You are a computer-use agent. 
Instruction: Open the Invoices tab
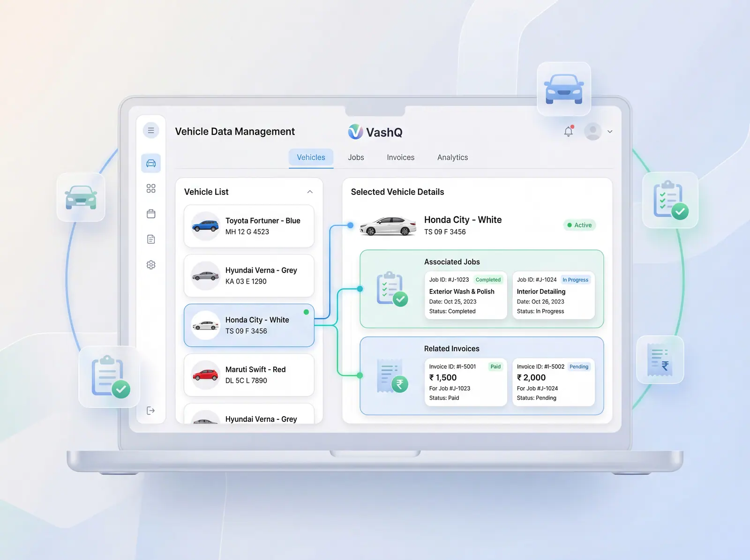point(400,157)
